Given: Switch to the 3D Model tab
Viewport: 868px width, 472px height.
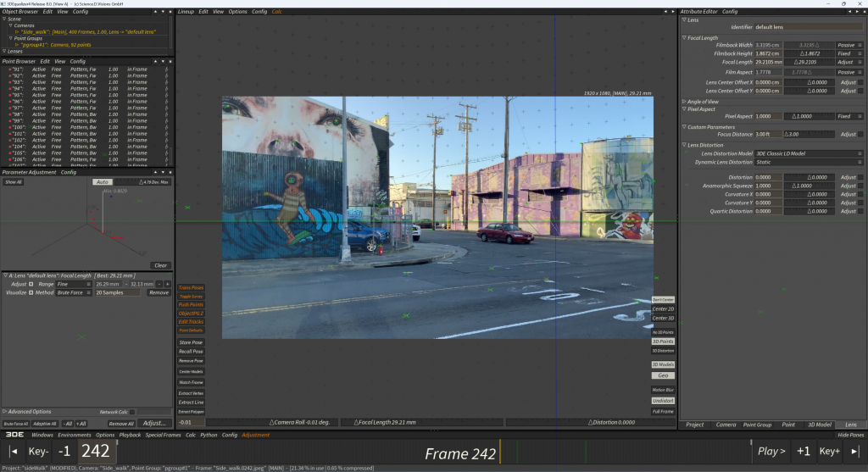Looking at the screenshot, I should (820, 425).
